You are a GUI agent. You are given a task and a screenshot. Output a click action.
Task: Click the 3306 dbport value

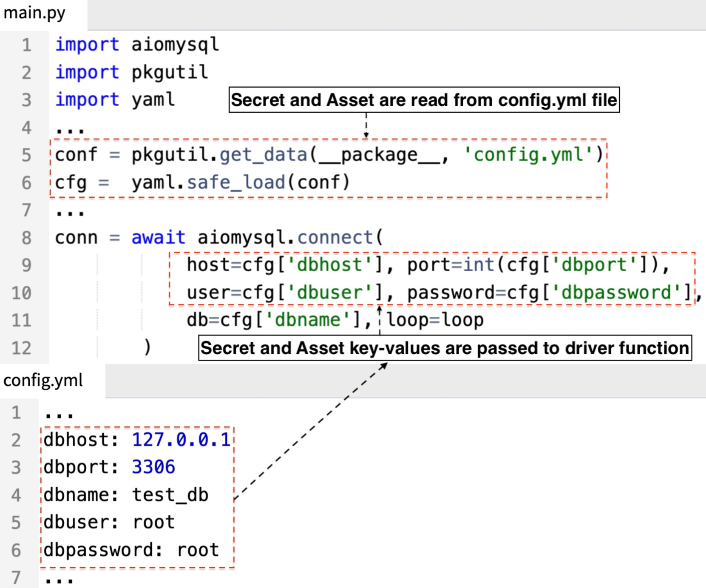[153, 467]
